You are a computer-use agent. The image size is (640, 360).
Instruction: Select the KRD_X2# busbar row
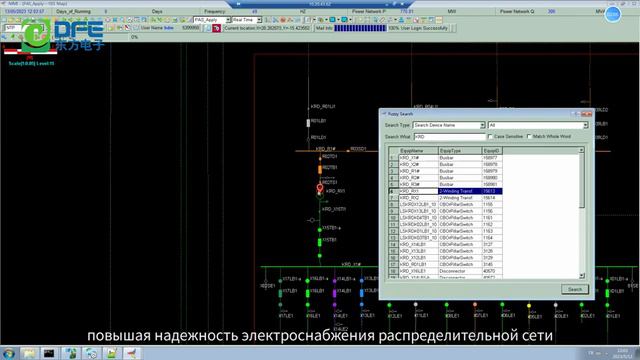point(445,164)
